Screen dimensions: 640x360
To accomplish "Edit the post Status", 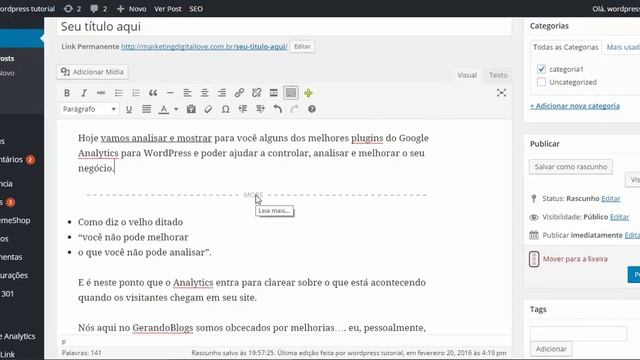I will click(x=611, y=199).
